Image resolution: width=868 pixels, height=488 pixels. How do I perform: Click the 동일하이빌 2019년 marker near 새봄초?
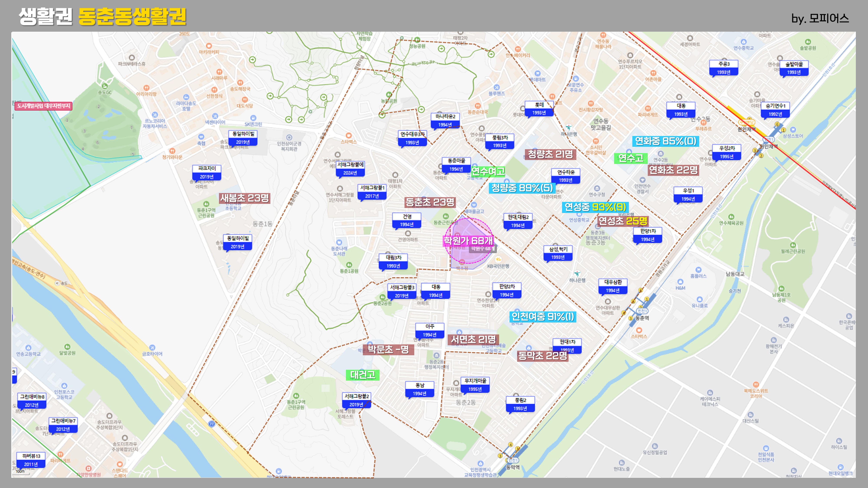(x=238, y=242)
